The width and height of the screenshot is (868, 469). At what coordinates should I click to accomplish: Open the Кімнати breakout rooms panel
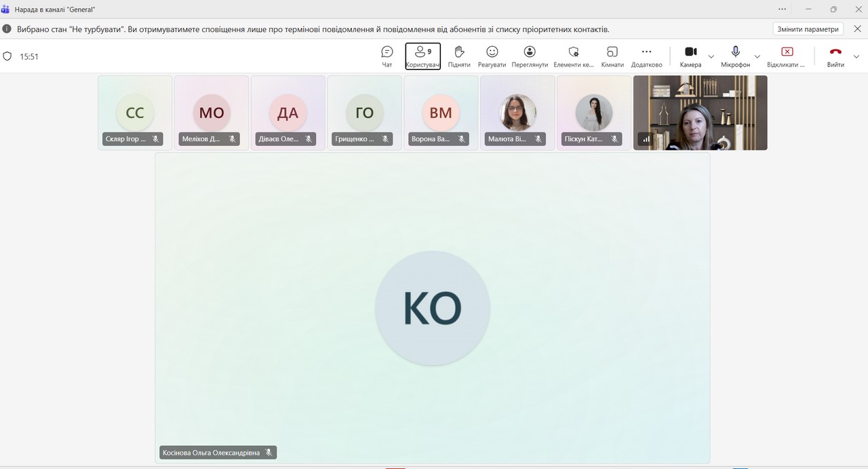612,56
